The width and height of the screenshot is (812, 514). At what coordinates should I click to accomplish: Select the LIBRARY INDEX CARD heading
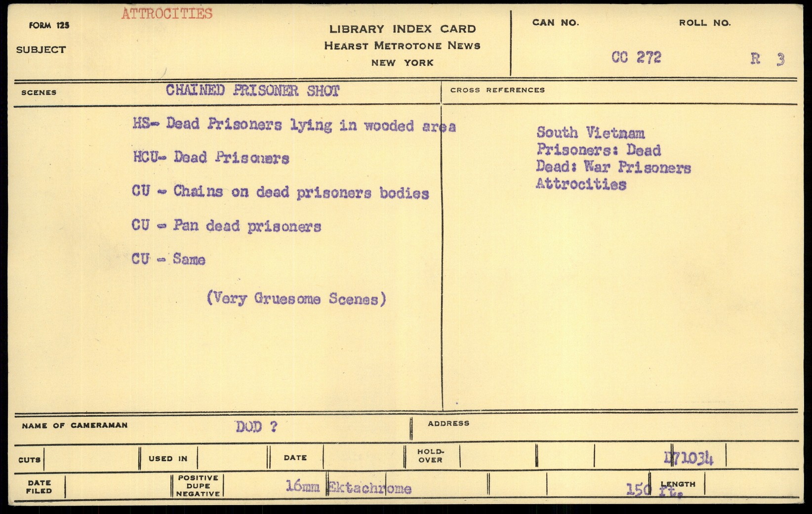(x=403, y=29)
